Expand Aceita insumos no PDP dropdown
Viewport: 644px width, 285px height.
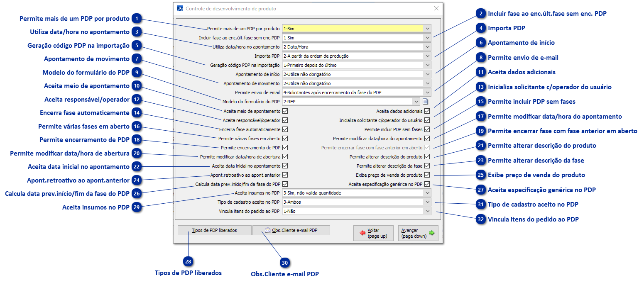[x=428, y=193]
